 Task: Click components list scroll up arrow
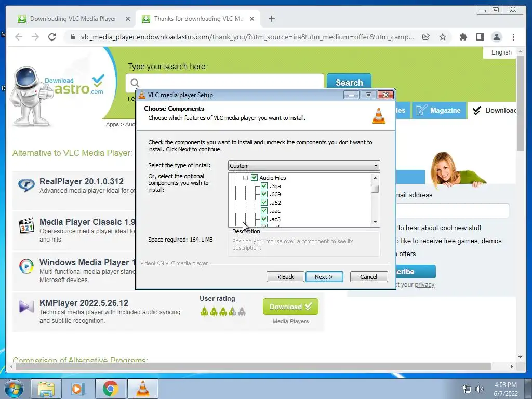click(375, 178)
